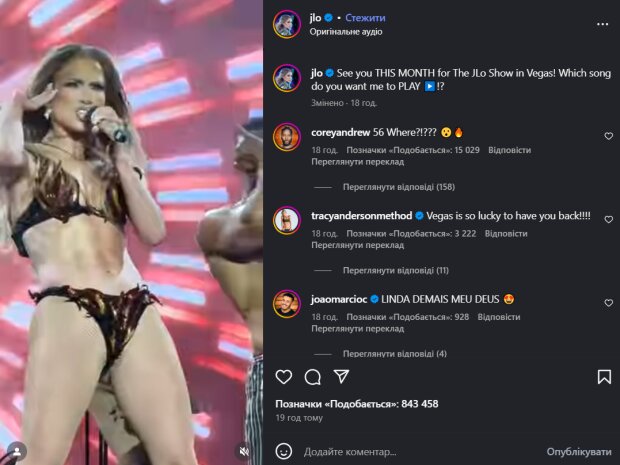Like tracyandersonmethod's comment

point(608,219)
